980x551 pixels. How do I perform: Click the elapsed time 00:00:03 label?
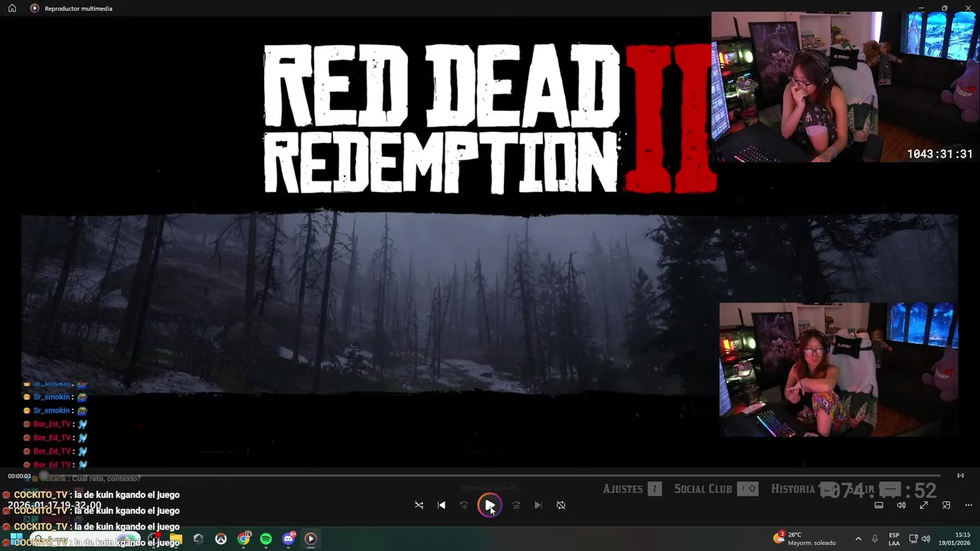(x=19, y=476)
